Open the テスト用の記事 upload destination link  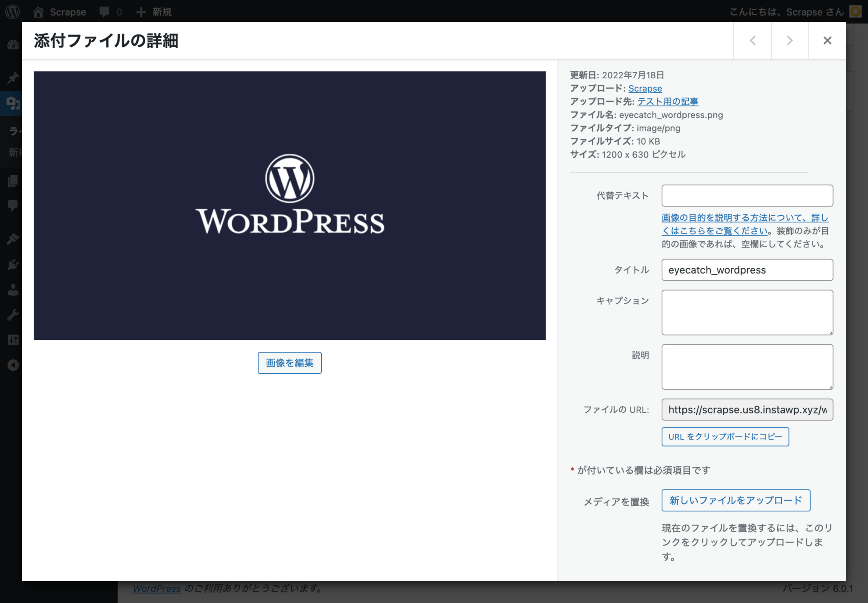[668, 101]
